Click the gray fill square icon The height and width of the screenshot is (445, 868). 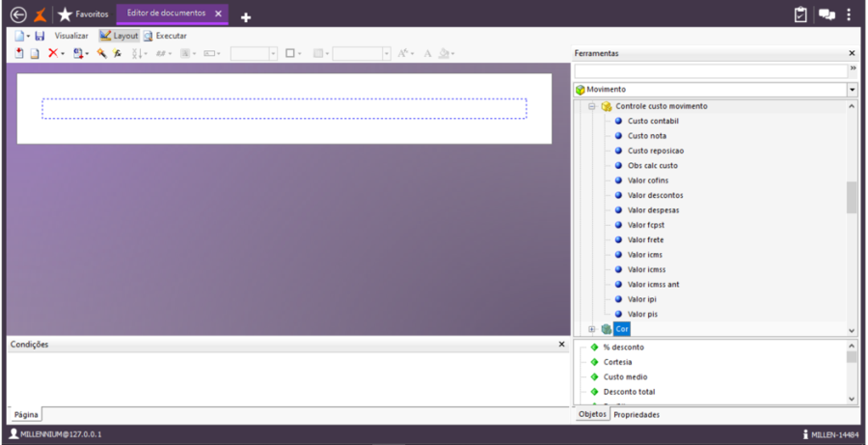click(x=317, y=54)
